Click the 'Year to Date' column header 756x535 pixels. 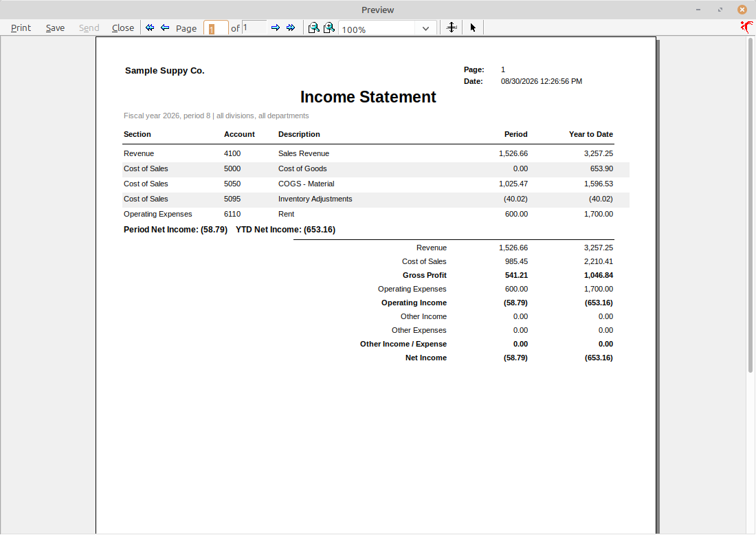[590, 134]
